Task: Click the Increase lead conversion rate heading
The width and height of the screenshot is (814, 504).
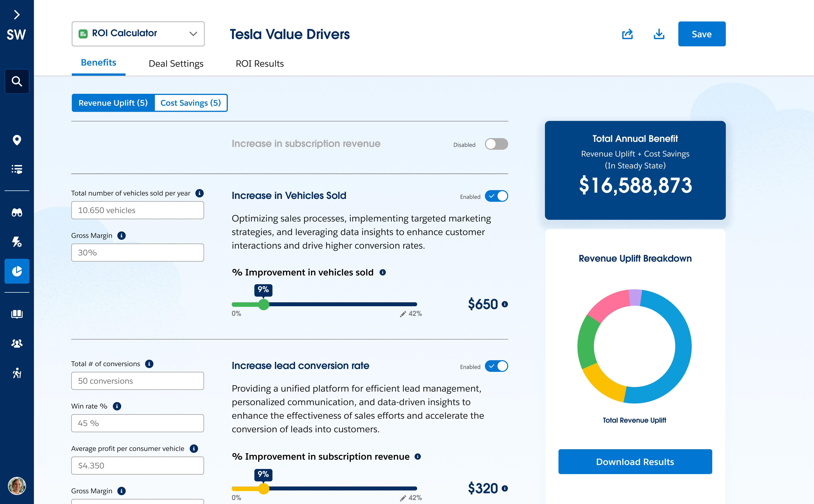Action: (x=301, y=365)
